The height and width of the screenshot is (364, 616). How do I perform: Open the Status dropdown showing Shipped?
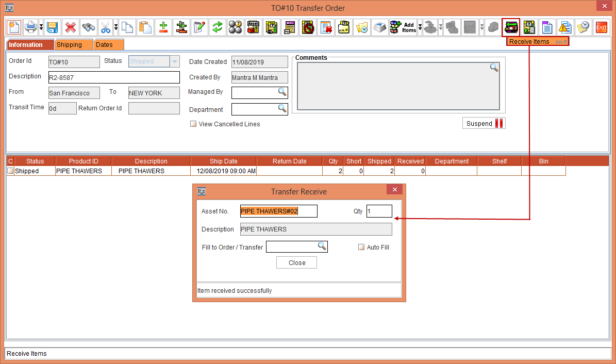[175, 62]
